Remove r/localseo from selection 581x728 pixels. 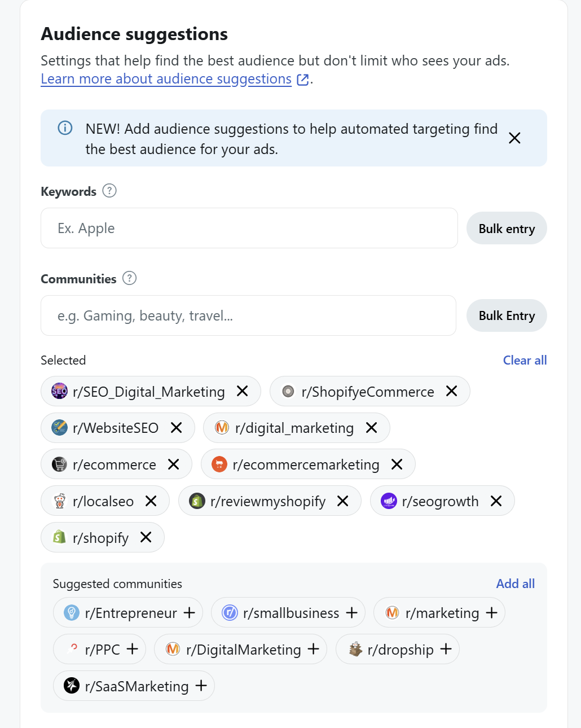151,501
